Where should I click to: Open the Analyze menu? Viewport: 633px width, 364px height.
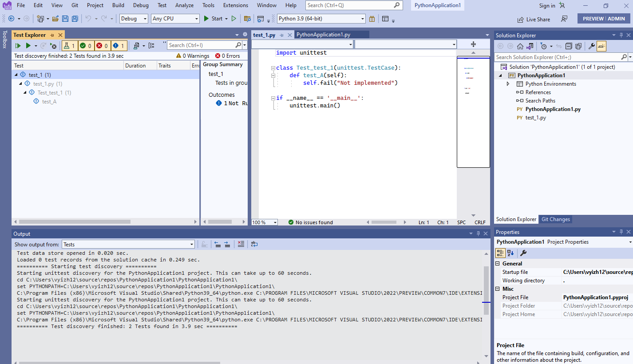(184, 5)
